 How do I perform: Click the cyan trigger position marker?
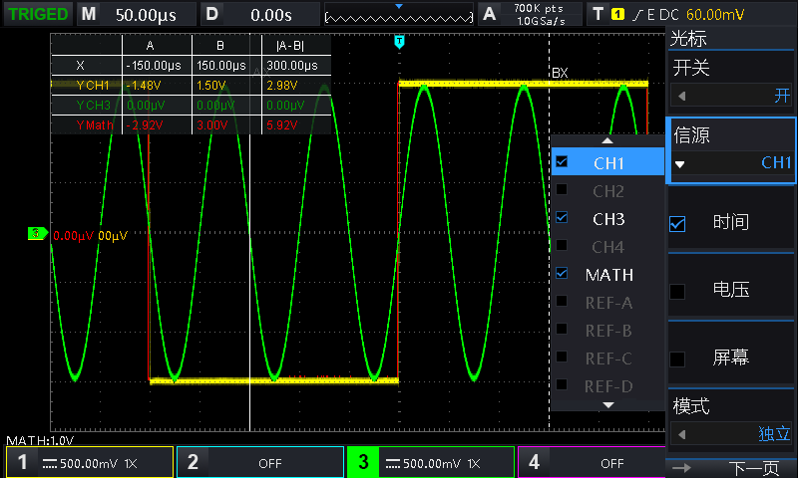[x=399, y=41]
